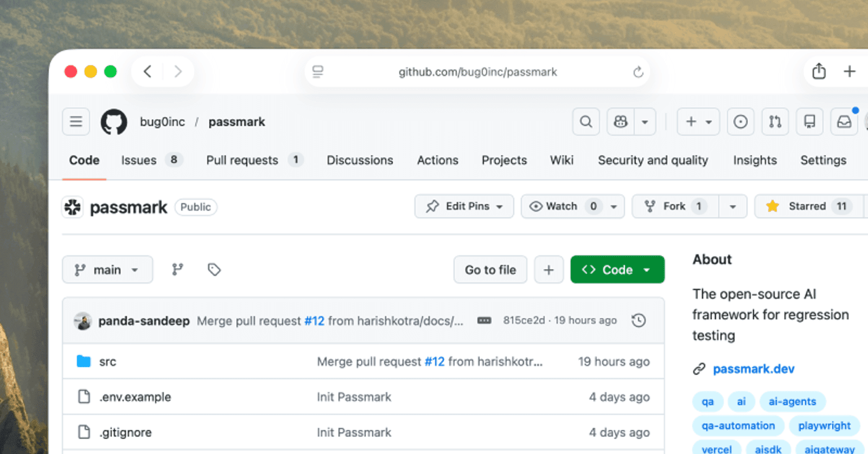Open the Insights tab
The image size is (868, 454).
(x=755, y=160)
